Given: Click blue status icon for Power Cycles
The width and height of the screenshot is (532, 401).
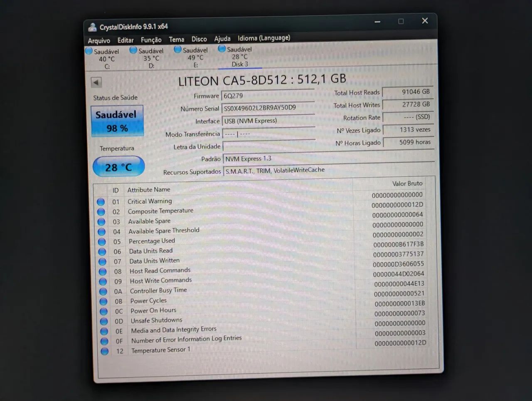Looking at the screenshot, I should pyautogui.click(x=103, y=301).
